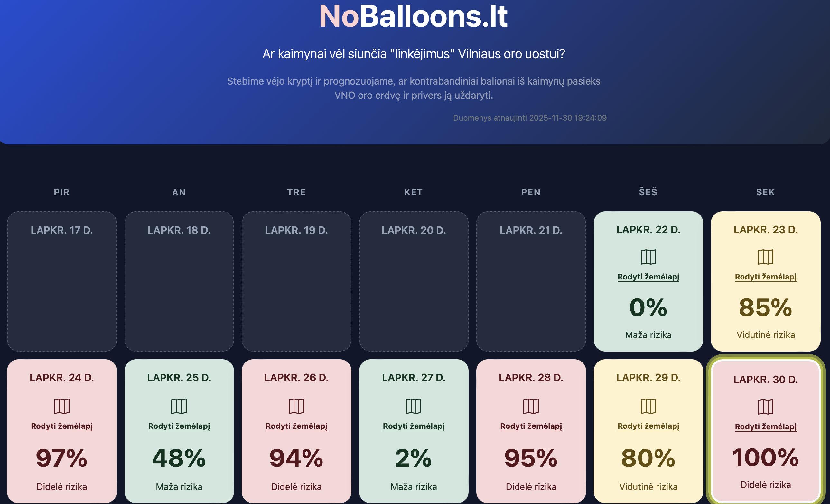Click the 95% risk value for Lapkr. 28
This screenshot has height=504, width=830.
531,458
